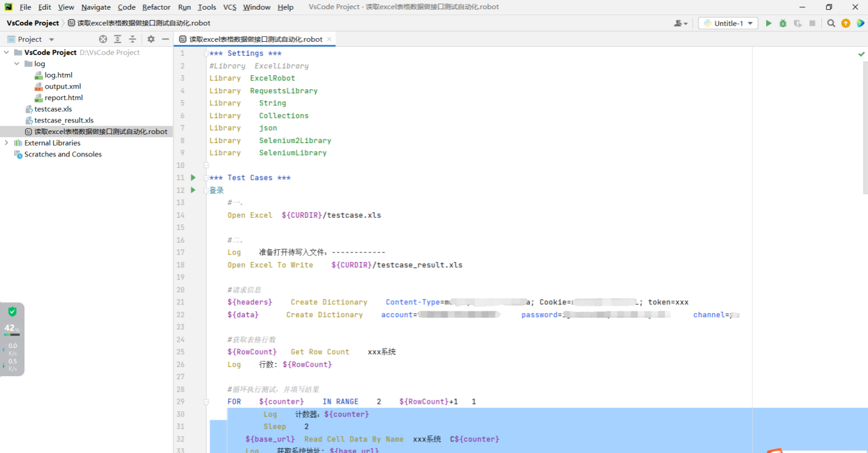Click the gray Stop square icon
This screenshot has height=453, width=868.
812,23
